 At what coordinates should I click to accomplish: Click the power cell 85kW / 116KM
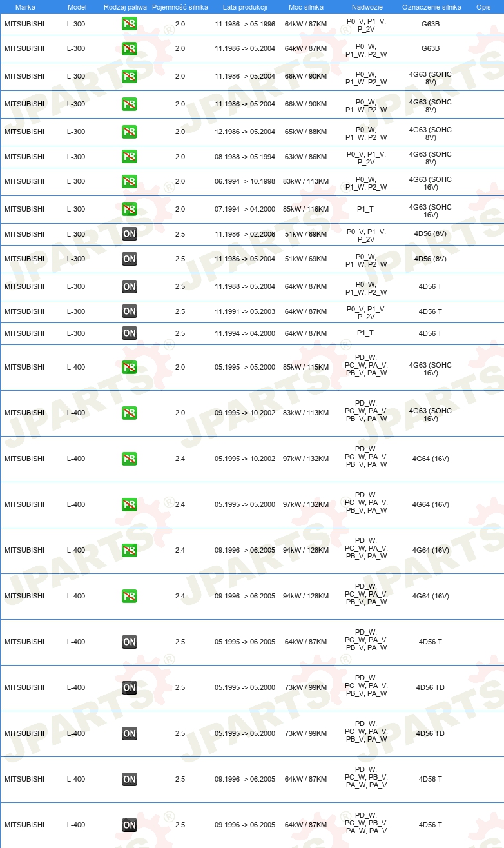pos(305,209)
